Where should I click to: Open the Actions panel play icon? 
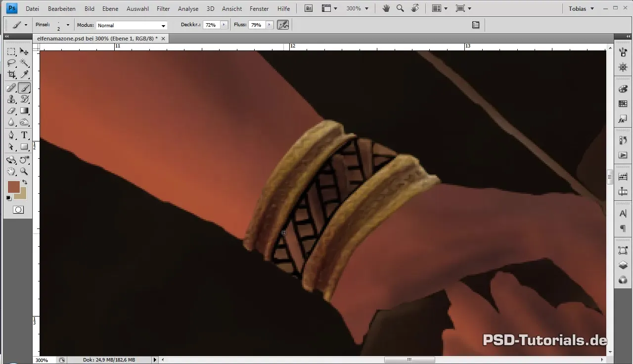click(623, 155)
